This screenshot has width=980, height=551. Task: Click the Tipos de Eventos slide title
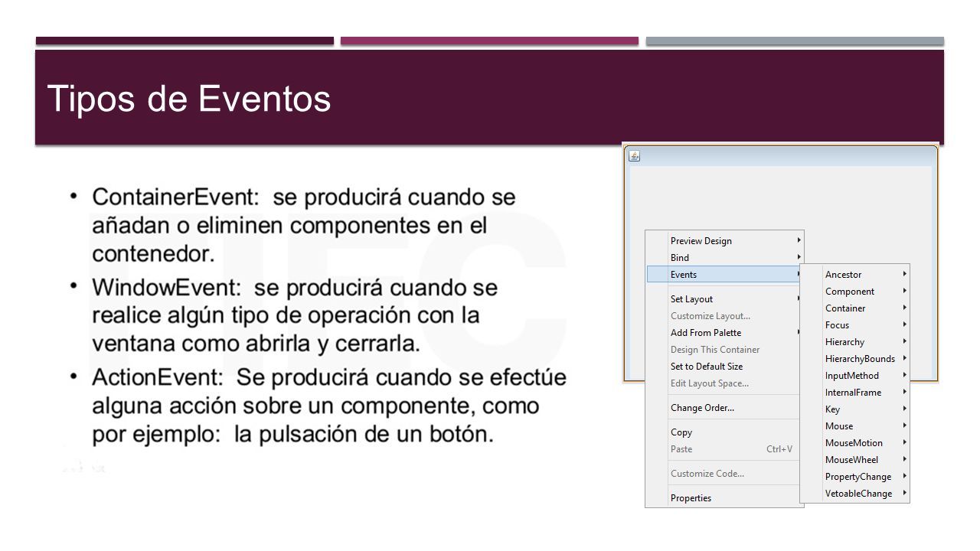pyautogui.click(x=189, y=99)
